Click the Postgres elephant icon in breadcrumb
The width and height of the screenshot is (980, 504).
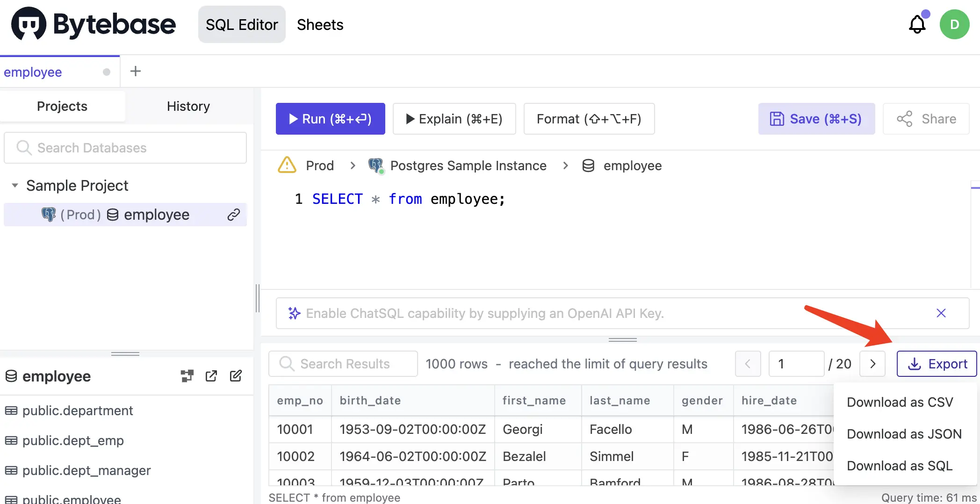coord(376,166)
